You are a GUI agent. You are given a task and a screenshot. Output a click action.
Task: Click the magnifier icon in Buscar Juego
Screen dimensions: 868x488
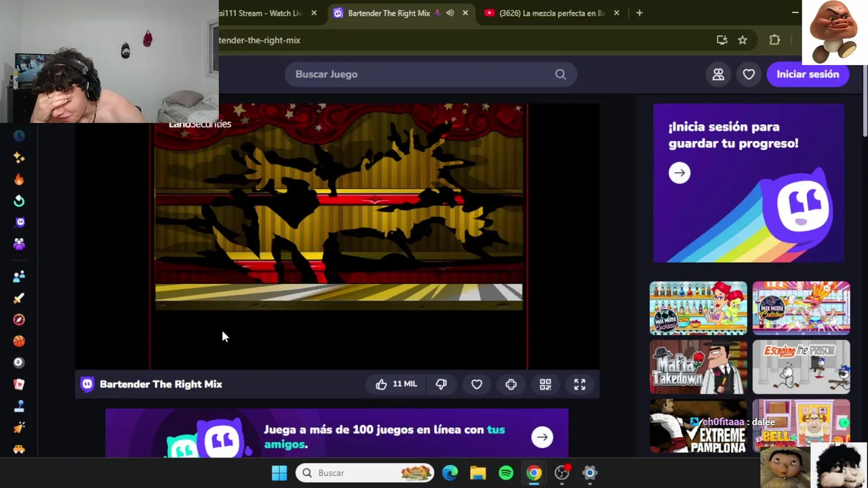560,75
